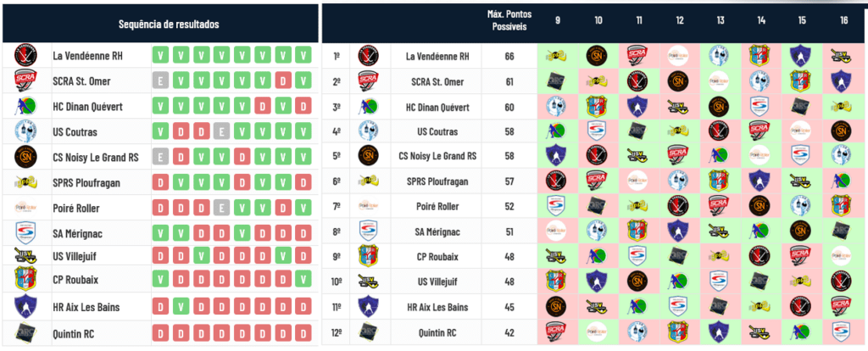Select HC Dinan Quévert logo in results sequence table

(x=25, y=107)
